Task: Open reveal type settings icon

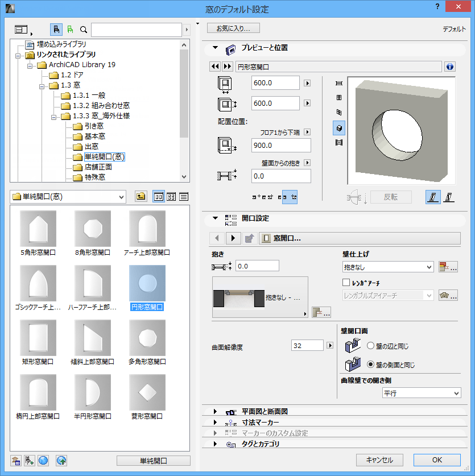Action: [x=321, y=312]
